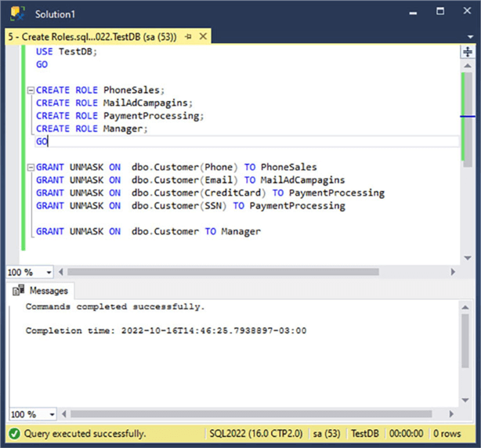The height and width of the screenshot is (448, 481).
Task: Switch to the Messages tab
Action: coord(41,291)
